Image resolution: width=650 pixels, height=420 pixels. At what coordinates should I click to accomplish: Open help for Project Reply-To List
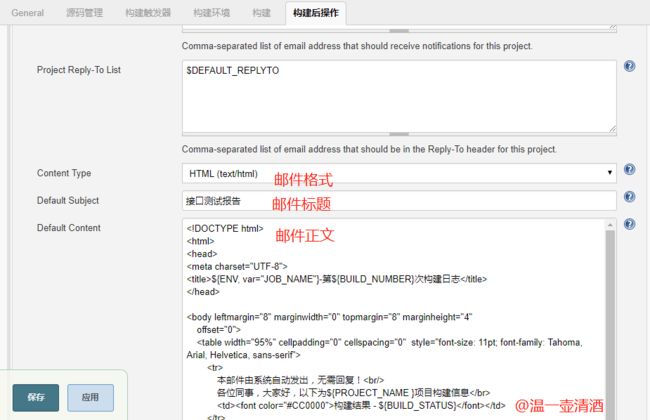629,66
